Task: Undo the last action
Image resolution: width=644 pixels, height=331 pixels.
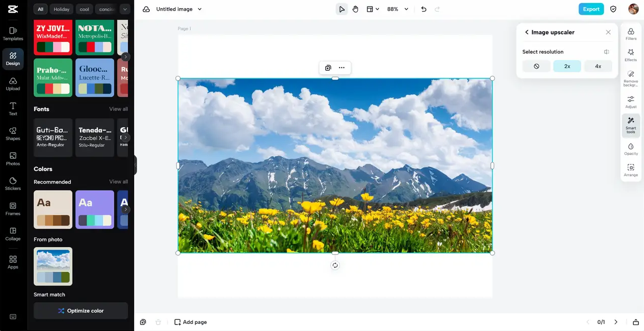Action: pos(424,9)
